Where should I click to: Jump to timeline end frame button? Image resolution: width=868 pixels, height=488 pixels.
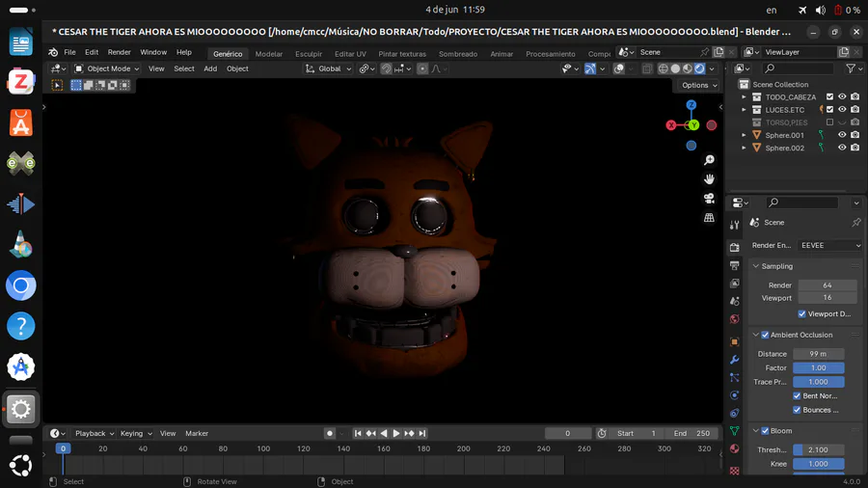tap(422, 434)
